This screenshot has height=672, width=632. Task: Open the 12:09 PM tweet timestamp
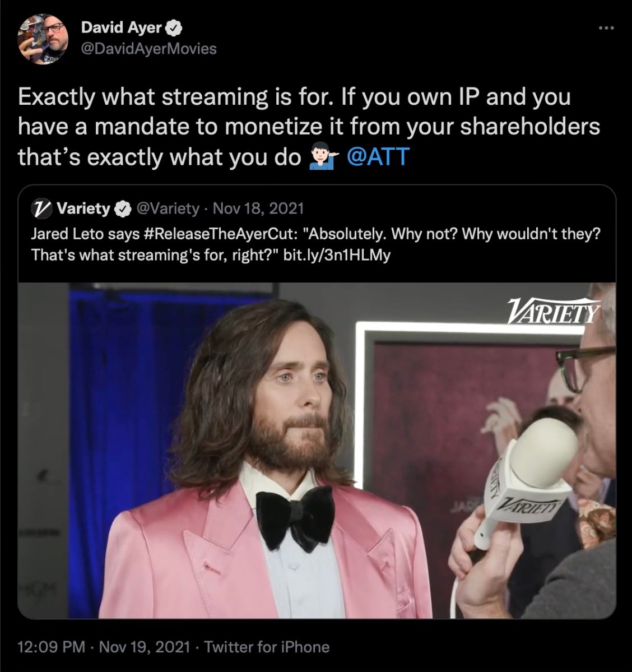51,647
